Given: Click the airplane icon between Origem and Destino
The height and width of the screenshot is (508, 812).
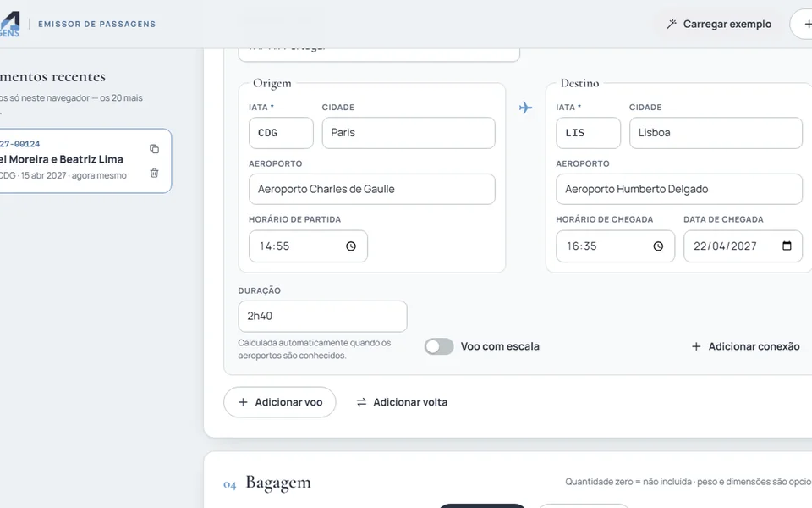Looking at the screenshot, I should [525, 108].
